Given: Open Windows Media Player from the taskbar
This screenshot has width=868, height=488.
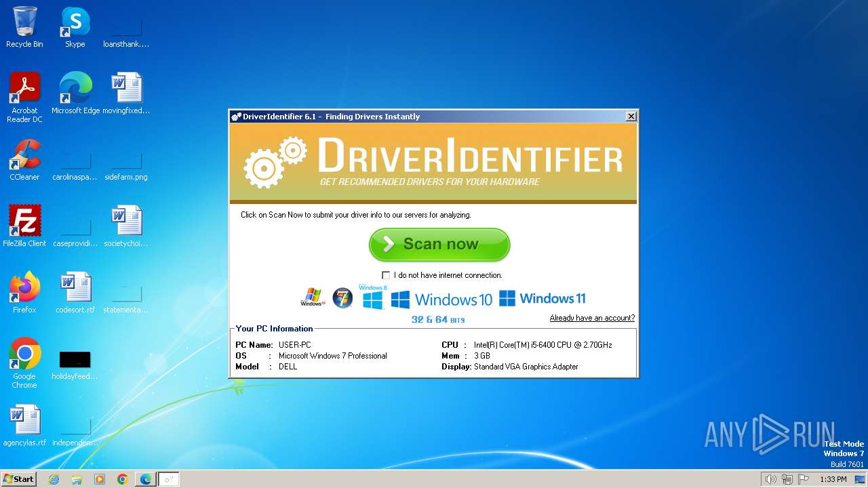Looking at the screenshot, I should tap(100, 479).
